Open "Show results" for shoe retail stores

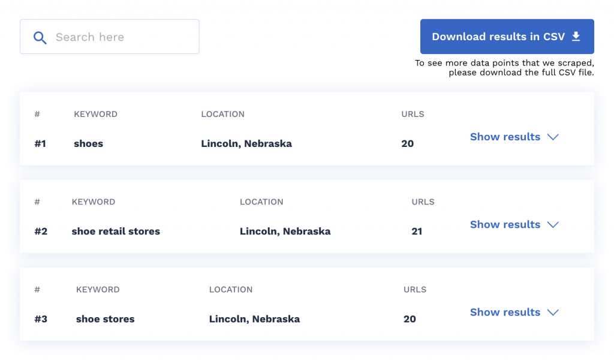point(505,224)
